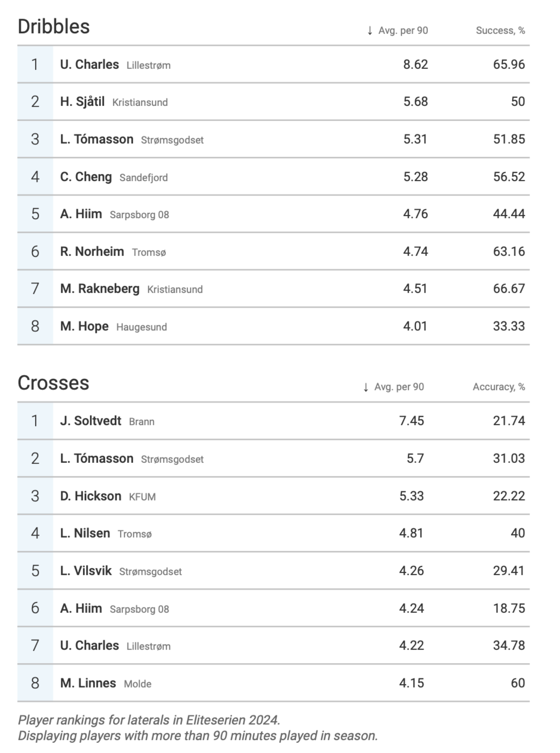Open H. Sjåtil player profile
Viewport: 560px width, 753px height.
point(83,101)
